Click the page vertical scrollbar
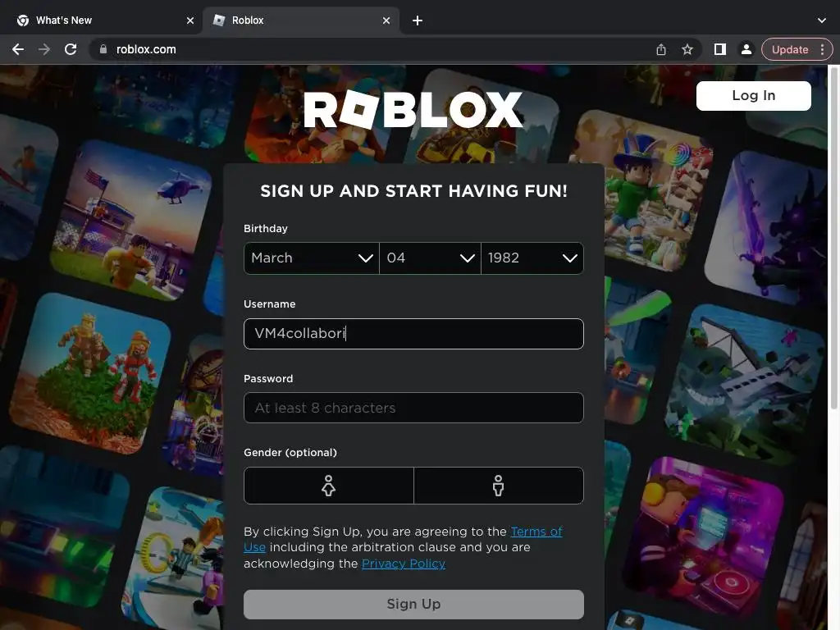The width and height of the screenshot is (840, 630). tap(833, 239)
